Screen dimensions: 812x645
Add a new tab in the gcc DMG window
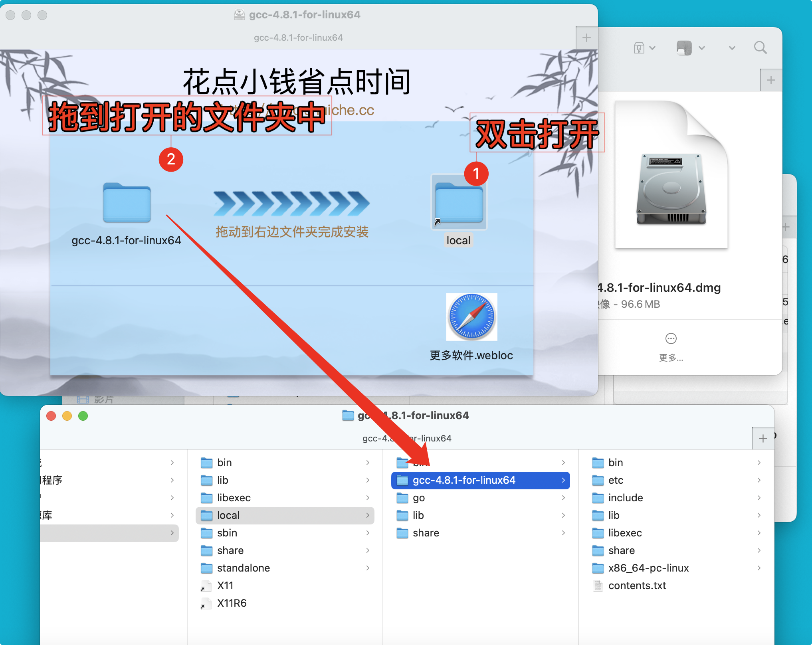coord(586,38)
